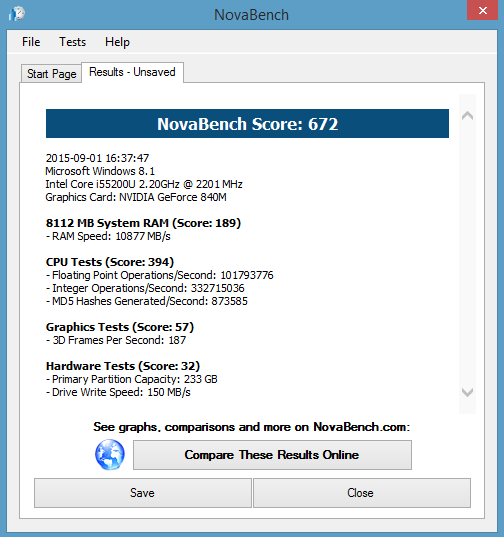Click the scrollbar track in results pane
The height and width of the screenshot is (537, 504).
(467, 254)
